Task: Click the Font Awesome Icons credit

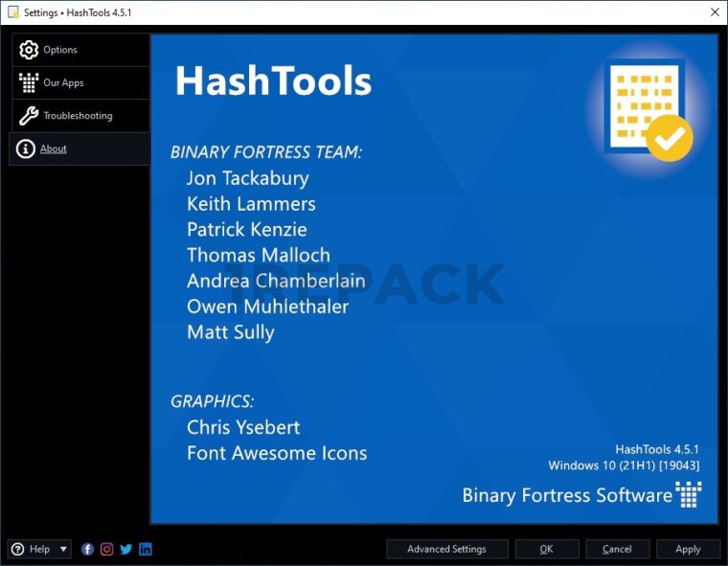Action: click(277, 453)
